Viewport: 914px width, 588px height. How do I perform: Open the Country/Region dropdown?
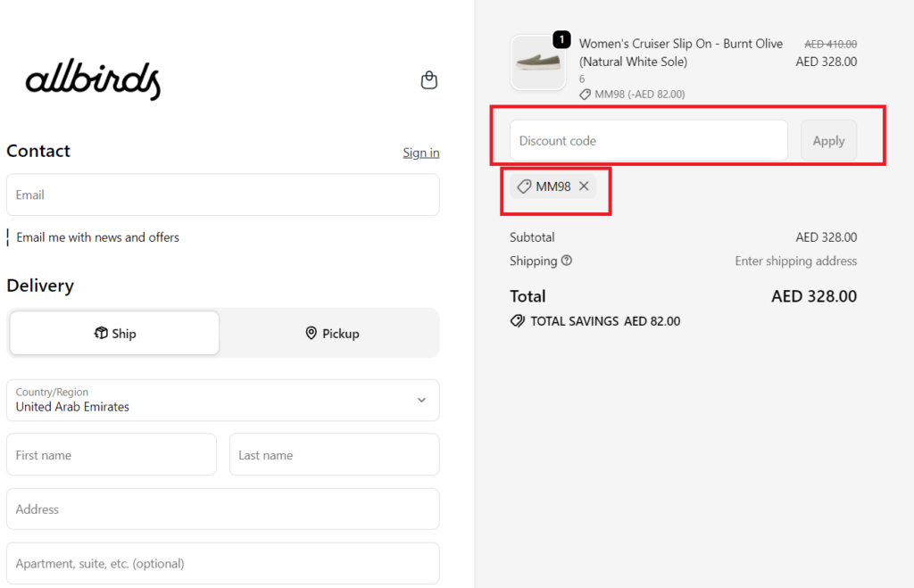click(x=222, y=401)
